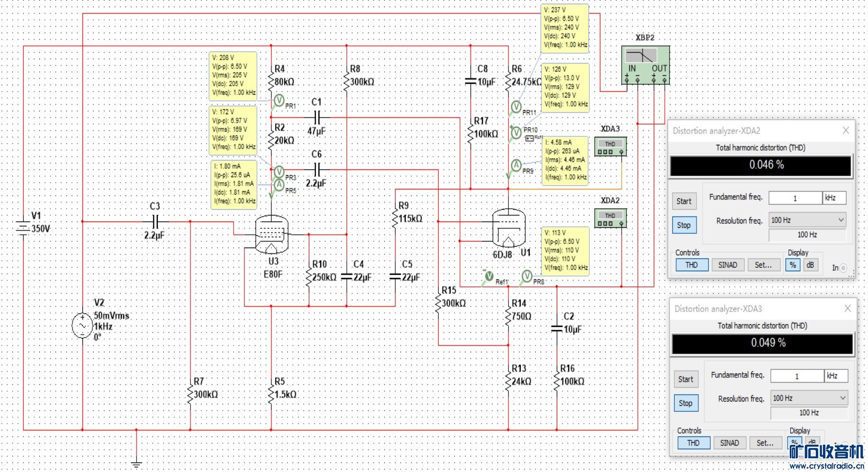Select voltage probe PR3
The image size is (868, 472).
click(x=279, y=171)
